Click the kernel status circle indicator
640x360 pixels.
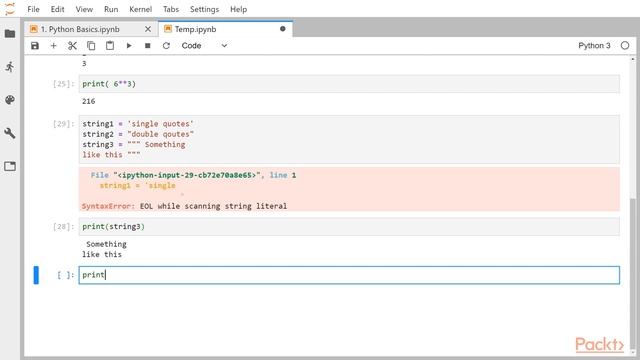tap(625, 46)
